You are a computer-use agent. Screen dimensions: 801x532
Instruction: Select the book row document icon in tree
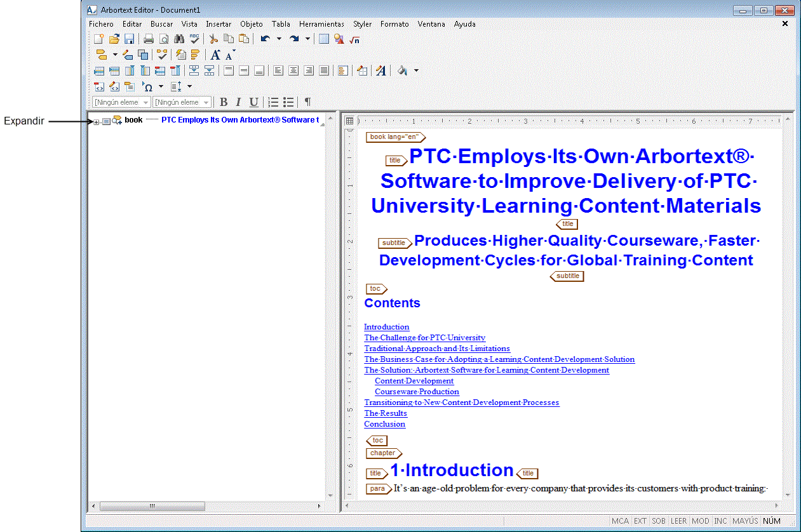[x=106, y=121]
